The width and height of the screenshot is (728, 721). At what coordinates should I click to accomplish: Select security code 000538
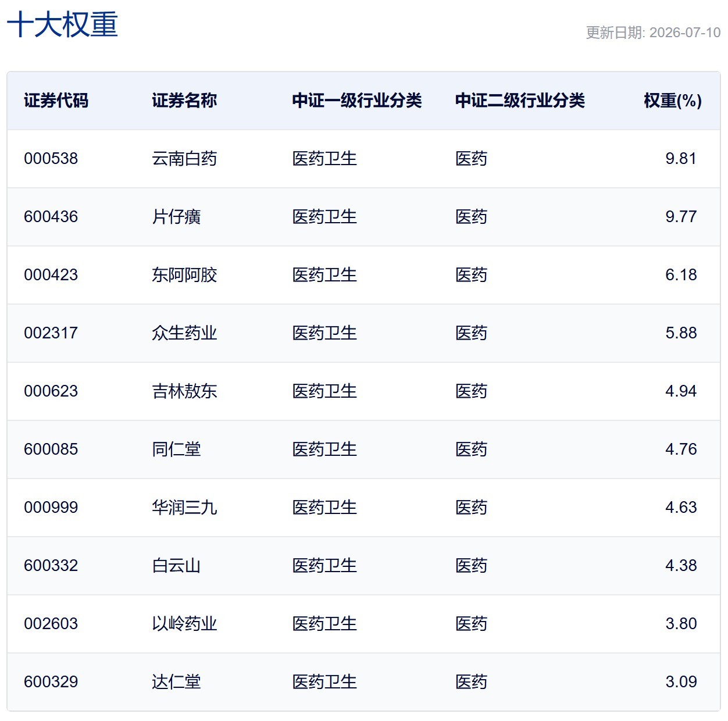(51, 159)
